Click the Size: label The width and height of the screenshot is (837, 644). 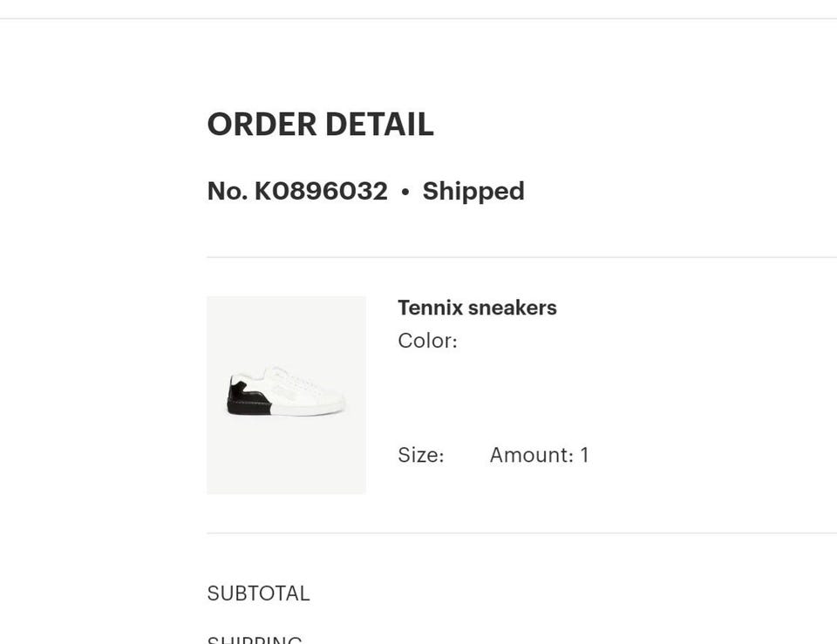click(421, 455)
